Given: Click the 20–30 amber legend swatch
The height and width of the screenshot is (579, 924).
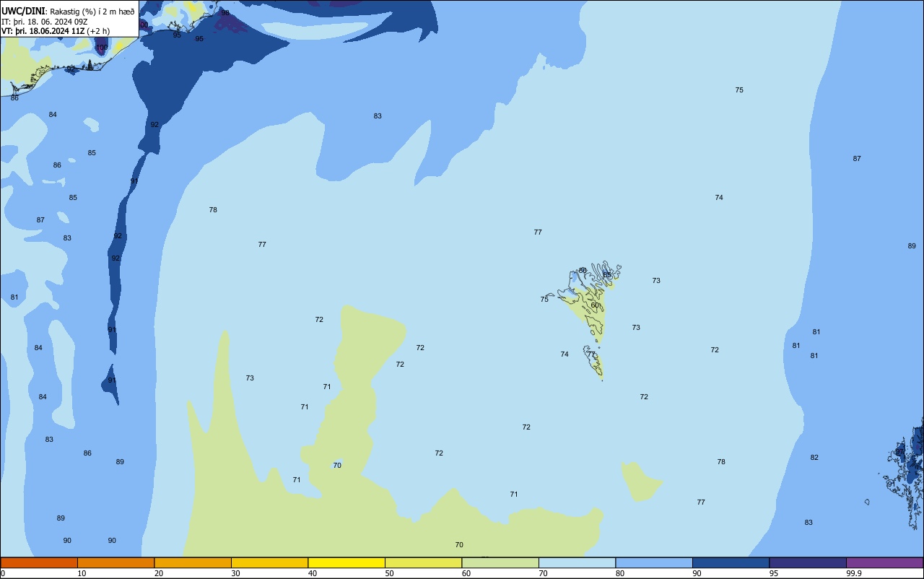Looking at the screenshot, I should [x=193, y=562].
